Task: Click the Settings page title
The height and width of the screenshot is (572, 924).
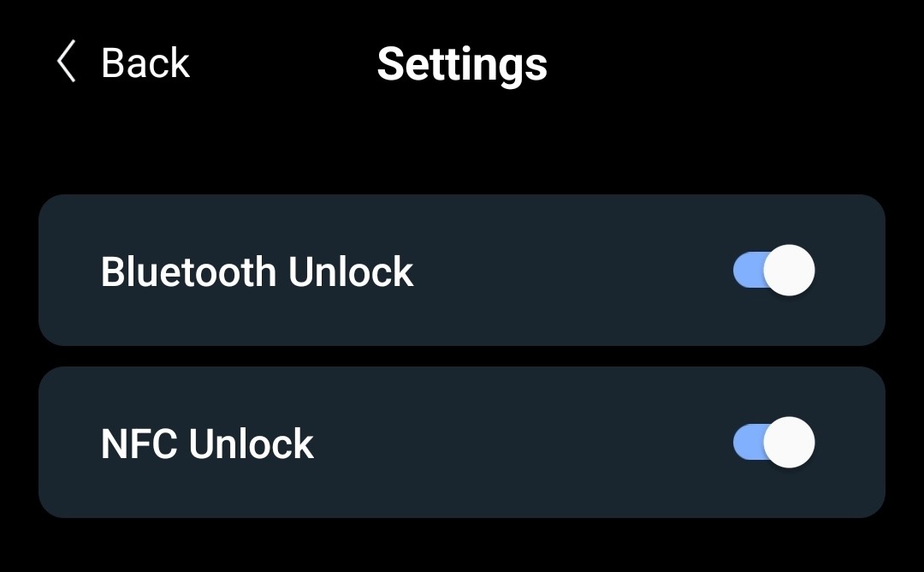Action: pos(462,64)
